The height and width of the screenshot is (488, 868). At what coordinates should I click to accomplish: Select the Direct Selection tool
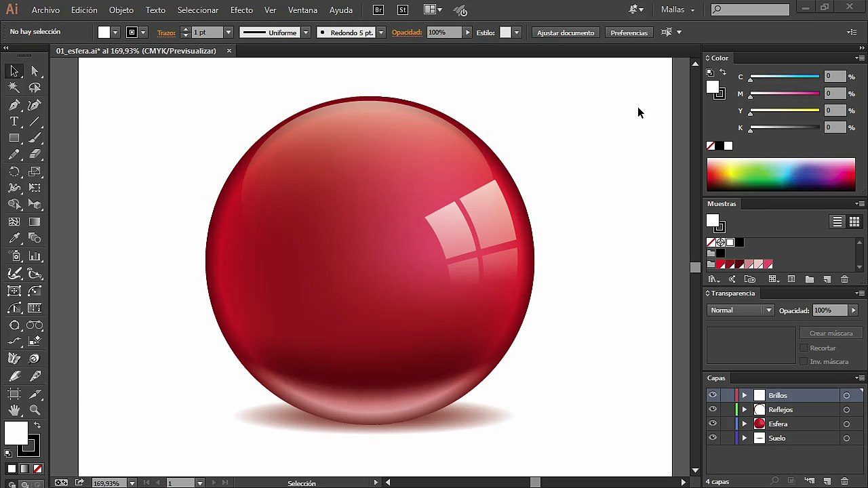click(35, 71)
